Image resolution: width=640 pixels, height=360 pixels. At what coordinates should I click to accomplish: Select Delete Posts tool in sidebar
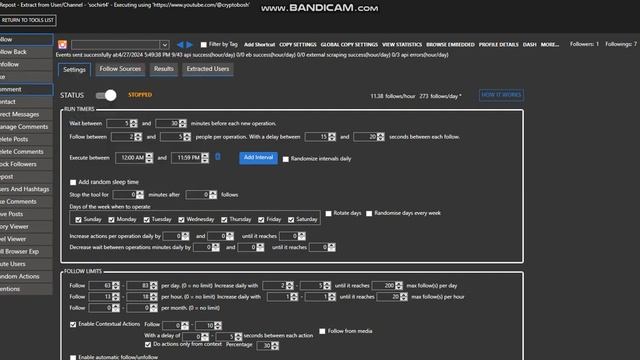(x=26, y=139)
